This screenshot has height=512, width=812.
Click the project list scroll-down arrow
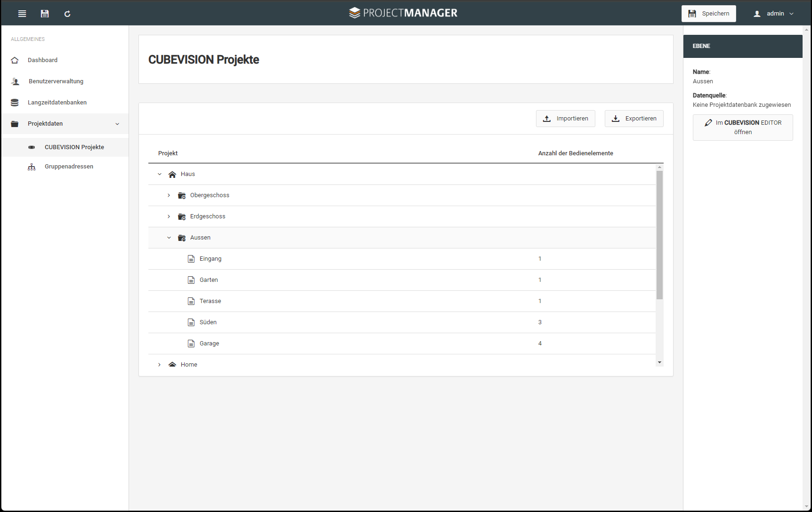(659, 362)
